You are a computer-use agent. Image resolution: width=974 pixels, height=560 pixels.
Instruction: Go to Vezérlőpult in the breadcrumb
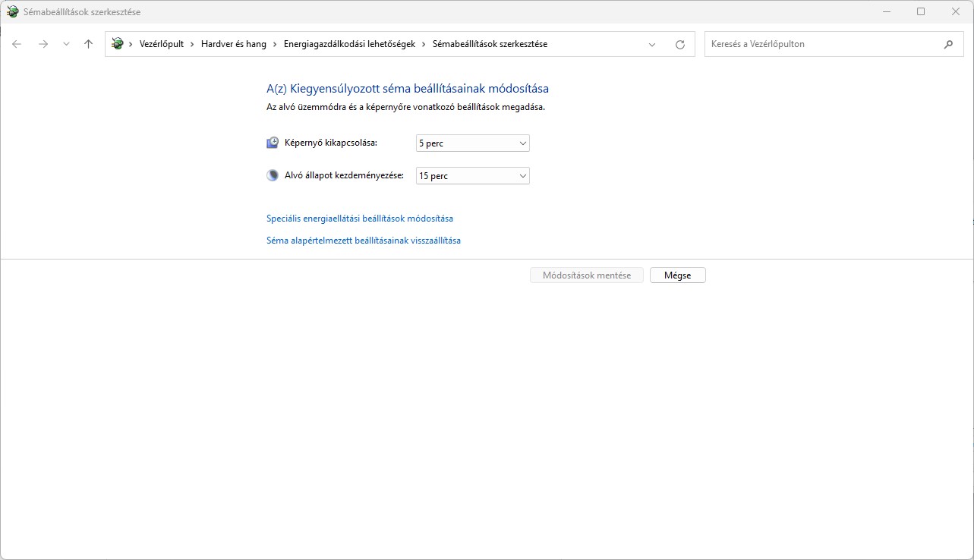pos(161,44)
